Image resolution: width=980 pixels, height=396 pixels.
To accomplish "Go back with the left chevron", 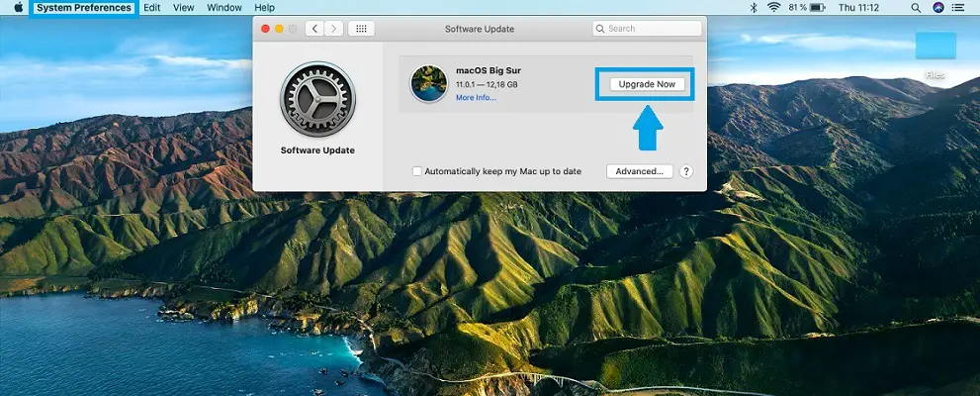I will [x=314, y=29].
